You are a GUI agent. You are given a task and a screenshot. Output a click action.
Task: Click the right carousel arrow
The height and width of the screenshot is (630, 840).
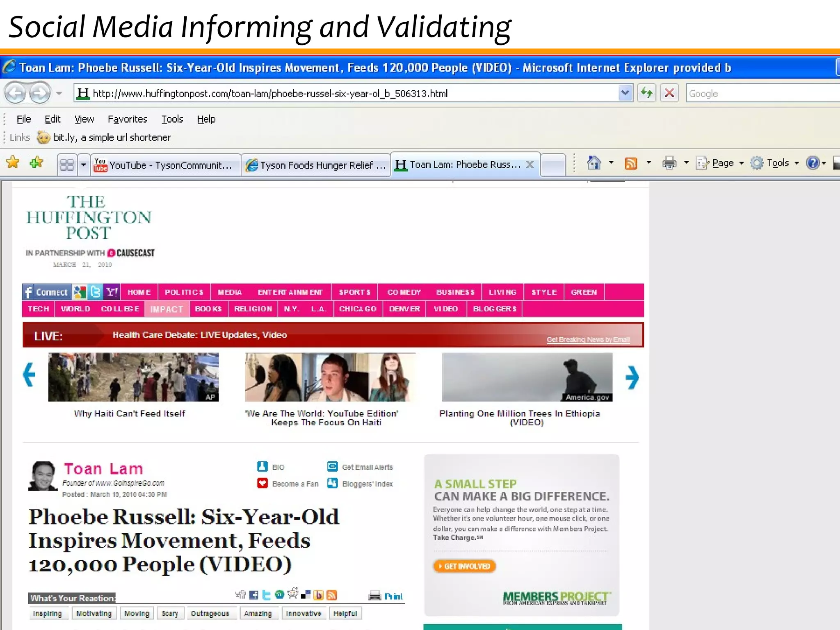632,377
